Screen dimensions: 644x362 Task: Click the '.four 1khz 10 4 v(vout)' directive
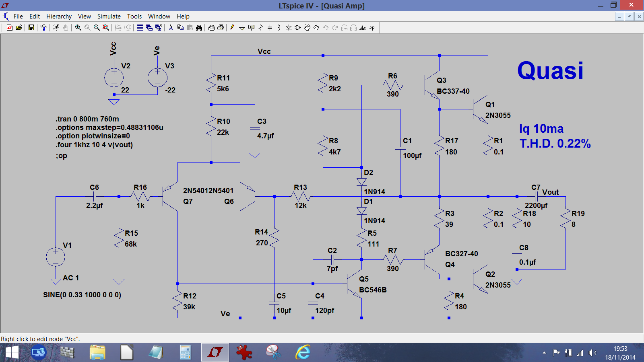tap(94, 145)
